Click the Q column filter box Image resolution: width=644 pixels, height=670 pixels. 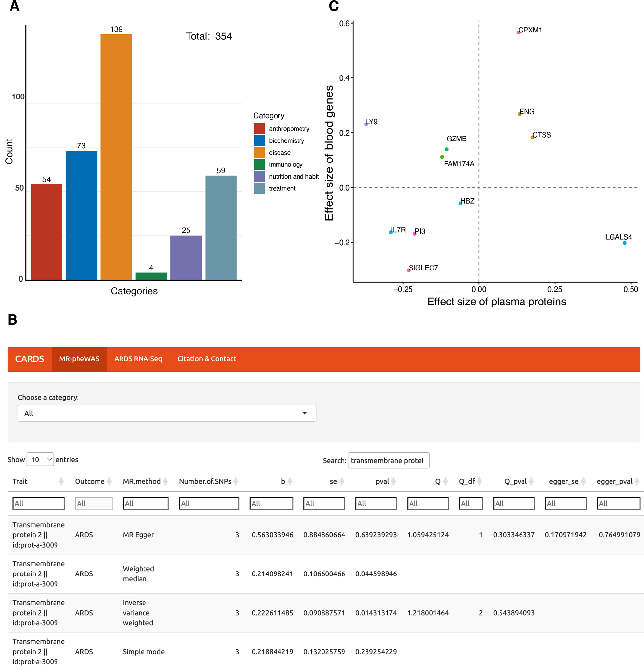click(428, 503)
